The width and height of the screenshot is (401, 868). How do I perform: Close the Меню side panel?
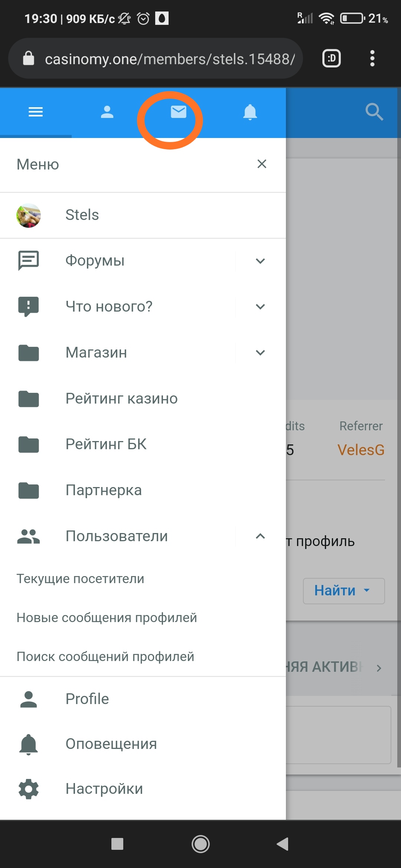tap(262, 164)
